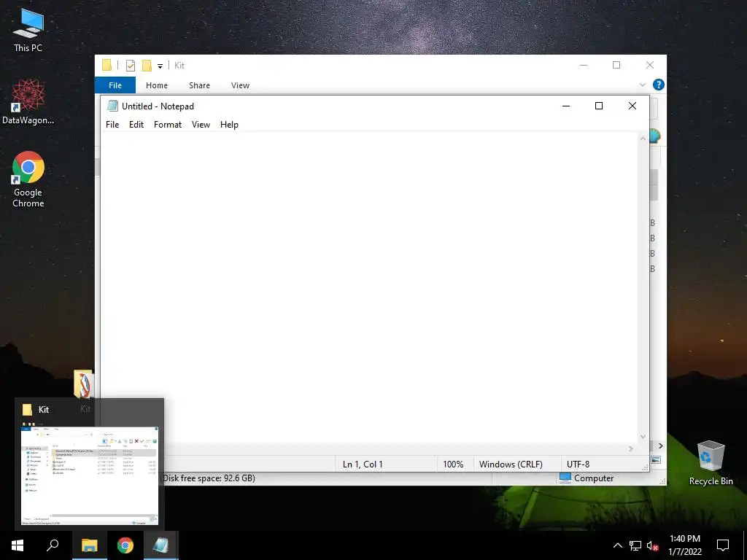The image size is (747, 560).
Task: Open the Notepad File menu
Action: pos(112,124)
